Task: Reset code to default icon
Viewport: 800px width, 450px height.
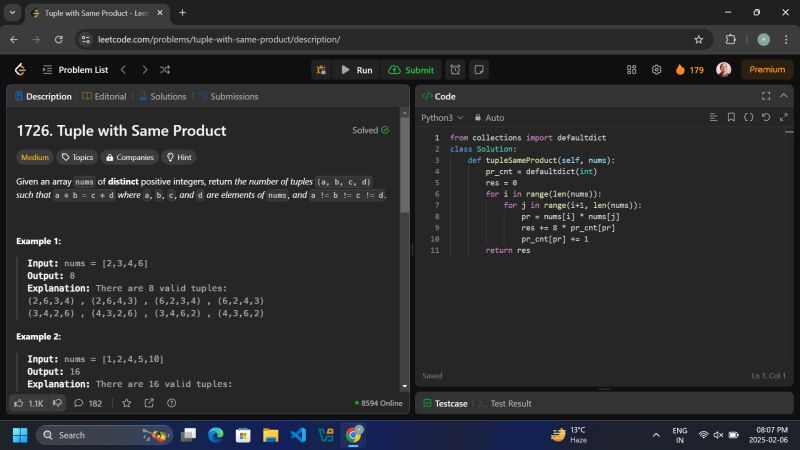Action: coord(766,117)
